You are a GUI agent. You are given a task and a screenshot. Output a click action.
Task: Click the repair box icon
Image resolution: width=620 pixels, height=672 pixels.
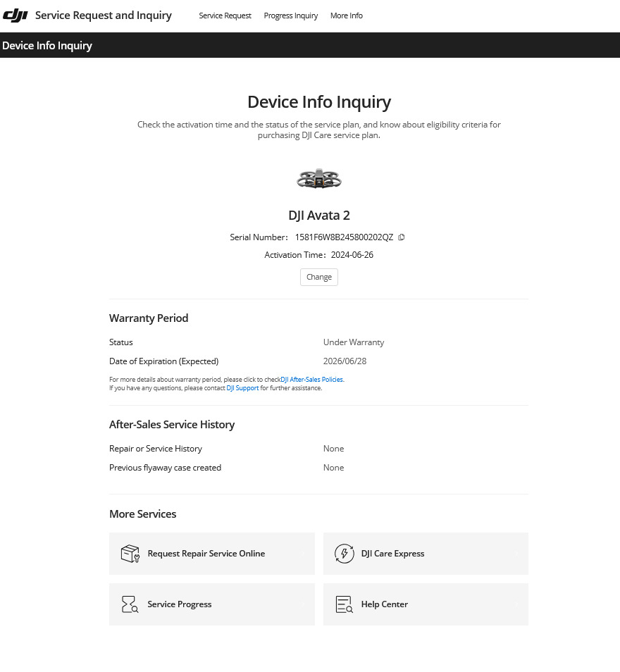tap(130, 553)
